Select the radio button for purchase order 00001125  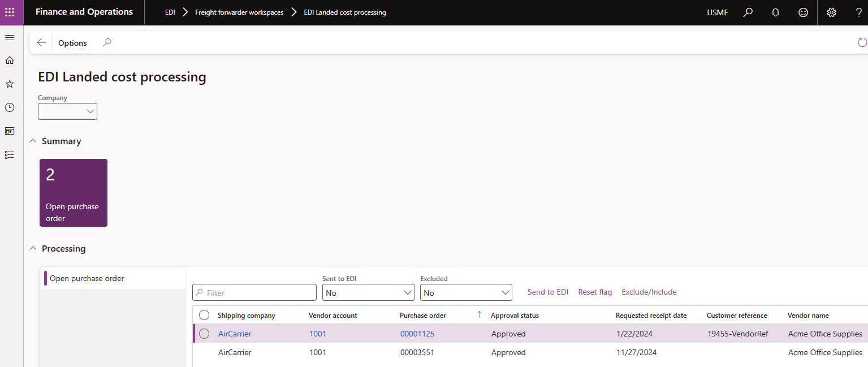(x=204, y=334)
